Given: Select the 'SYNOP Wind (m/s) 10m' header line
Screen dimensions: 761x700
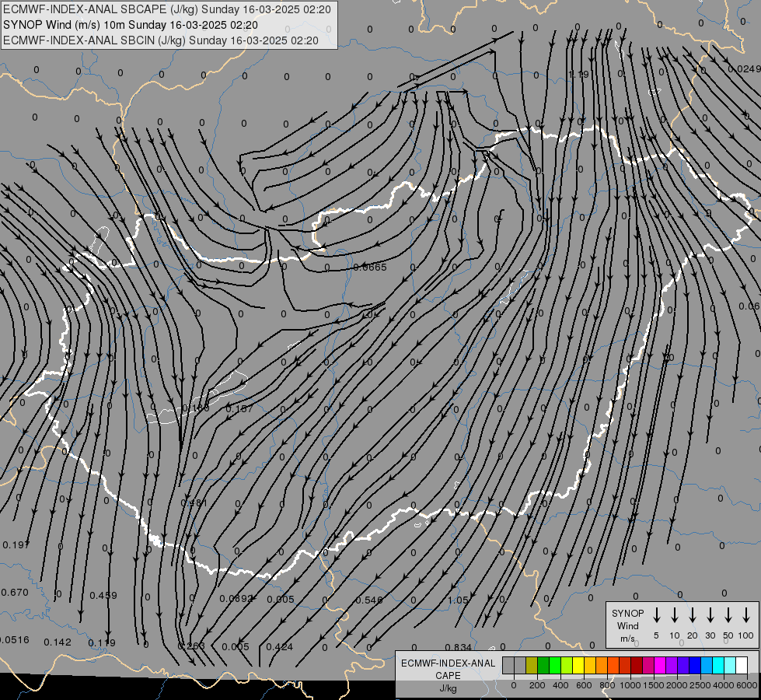Looking at the screenshot, I should coord(131,25).
